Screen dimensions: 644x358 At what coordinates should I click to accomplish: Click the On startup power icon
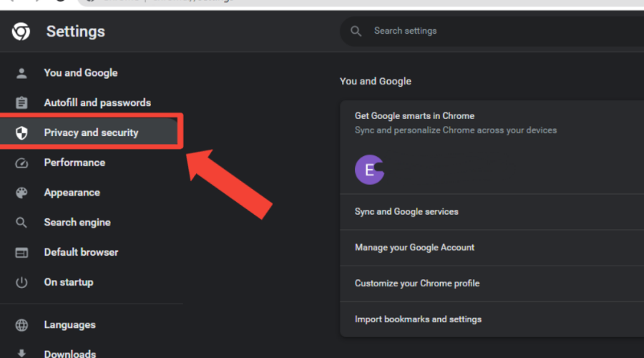[21, 283]
